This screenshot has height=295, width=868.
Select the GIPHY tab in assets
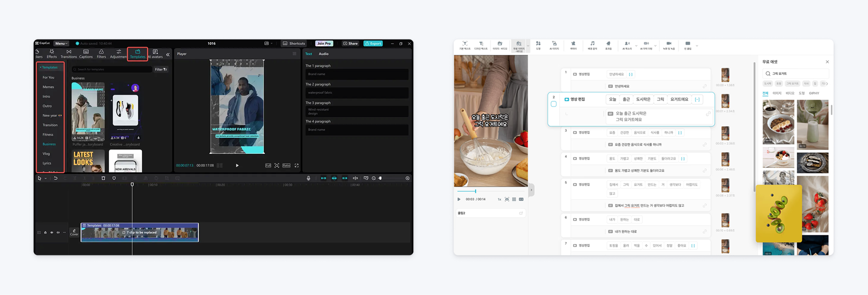point(814,93)
